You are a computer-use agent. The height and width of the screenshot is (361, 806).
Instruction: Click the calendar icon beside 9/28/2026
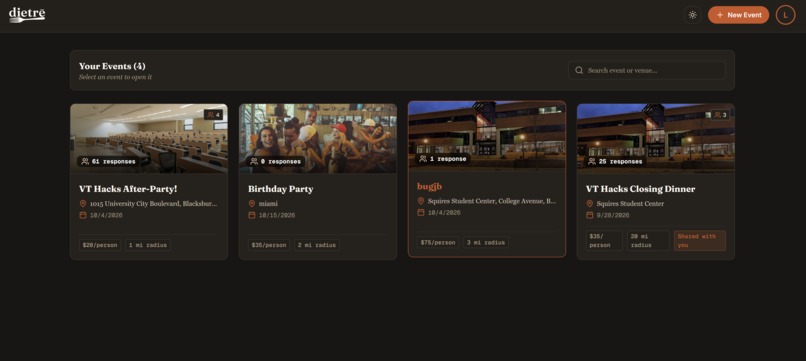click(590, 215)
